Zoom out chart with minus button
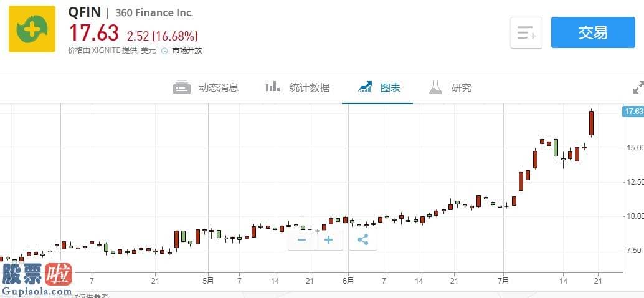This screenshot has width=644, height=298. [x=302, y=239]
